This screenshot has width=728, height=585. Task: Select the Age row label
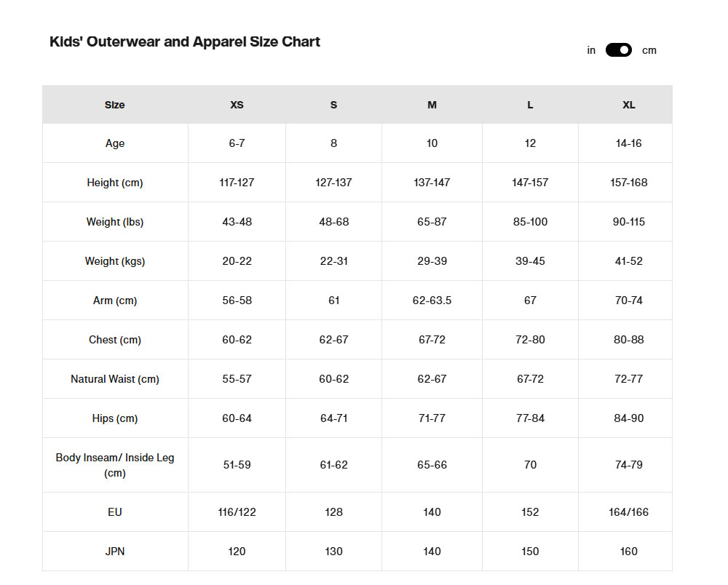point(115,143)
